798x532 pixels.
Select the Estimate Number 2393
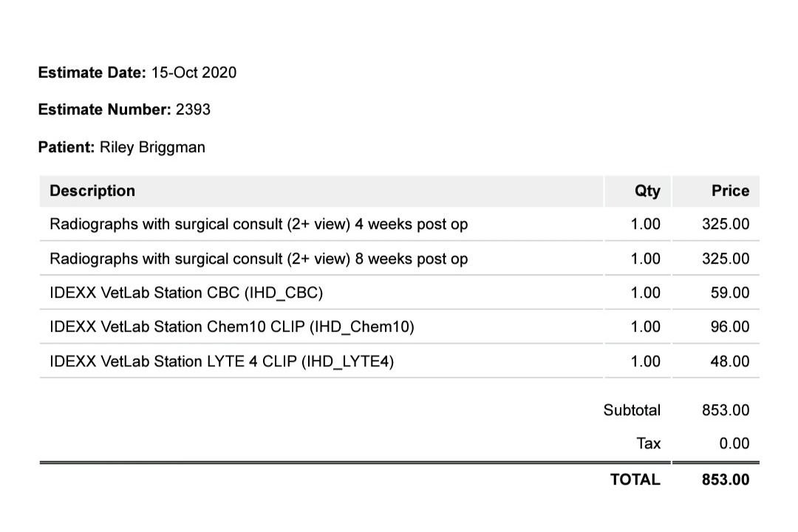(193, 109)
